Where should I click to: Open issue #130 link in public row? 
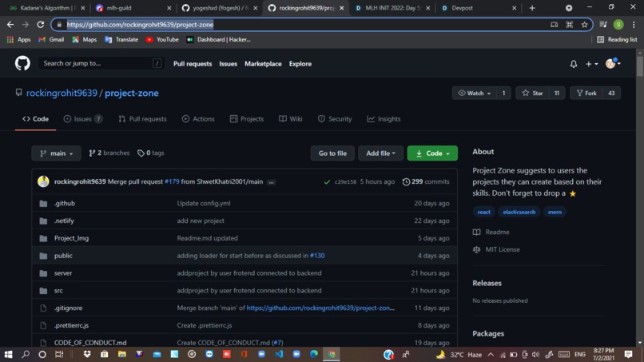[317, 256]
